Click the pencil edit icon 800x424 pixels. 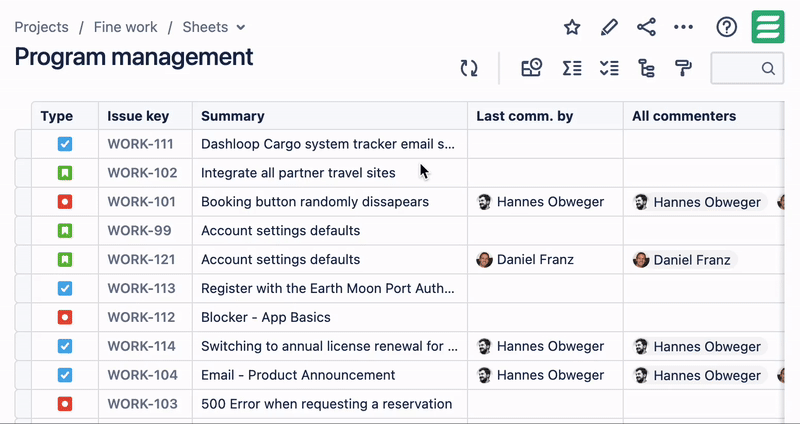[609, 27]
